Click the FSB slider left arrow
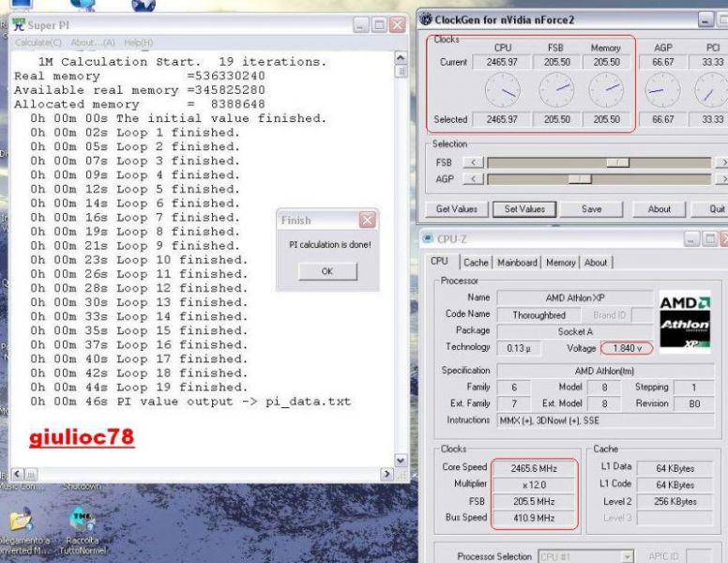The height and width of the screenshot is (563, 728). (474, 162)
